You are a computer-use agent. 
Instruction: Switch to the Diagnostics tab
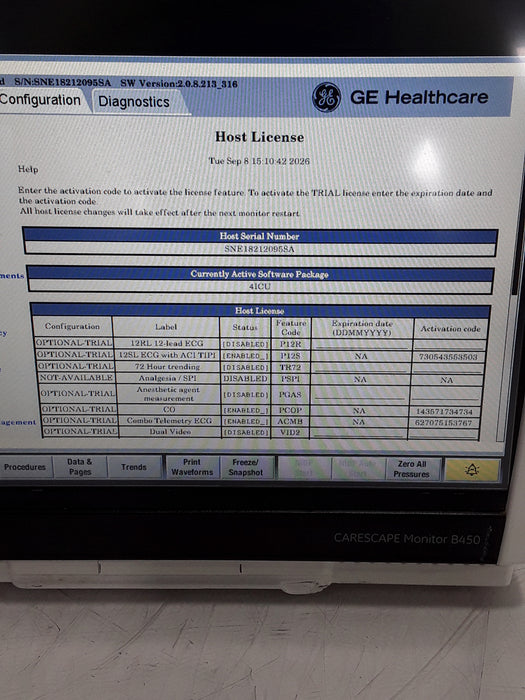point(134,102)
